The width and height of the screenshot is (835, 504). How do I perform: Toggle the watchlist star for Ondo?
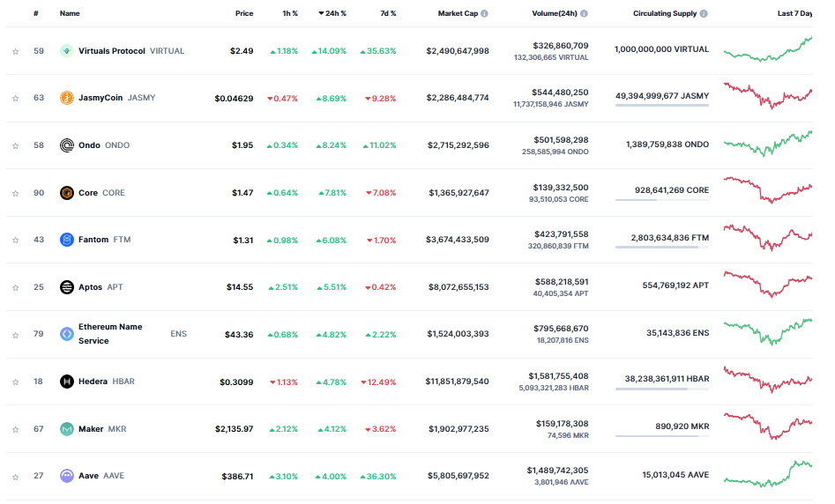coord(16,145)
